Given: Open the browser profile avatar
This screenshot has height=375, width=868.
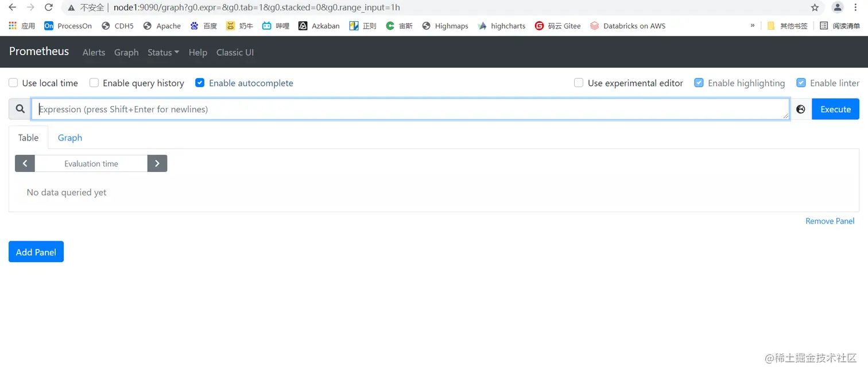Looking at the screenshot, I should pyautogui.click(x=838, y=7).
